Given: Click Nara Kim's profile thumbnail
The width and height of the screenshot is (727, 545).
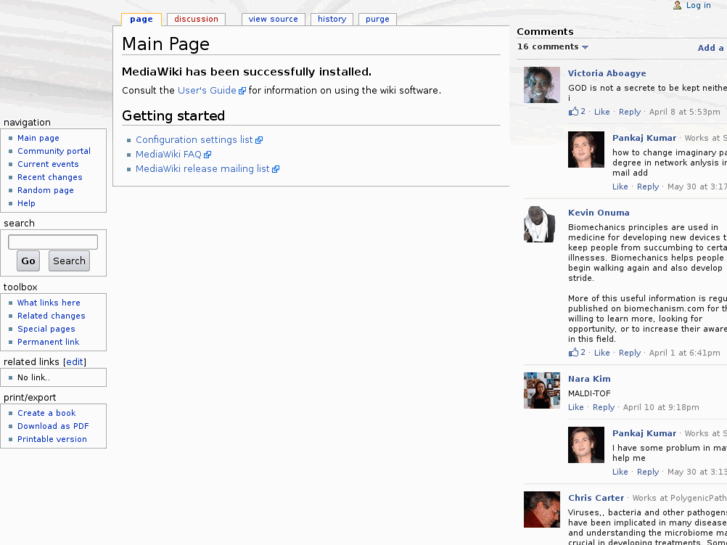Looking at the screenshot, I should pyautogui.click(x=541, y=390).
